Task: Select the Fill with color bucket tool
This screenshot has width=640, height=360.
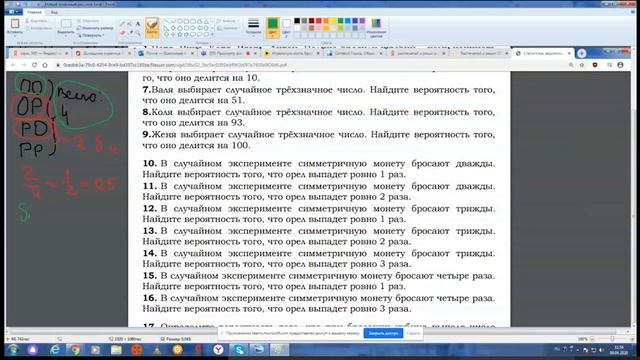Action: coord(130,24)
